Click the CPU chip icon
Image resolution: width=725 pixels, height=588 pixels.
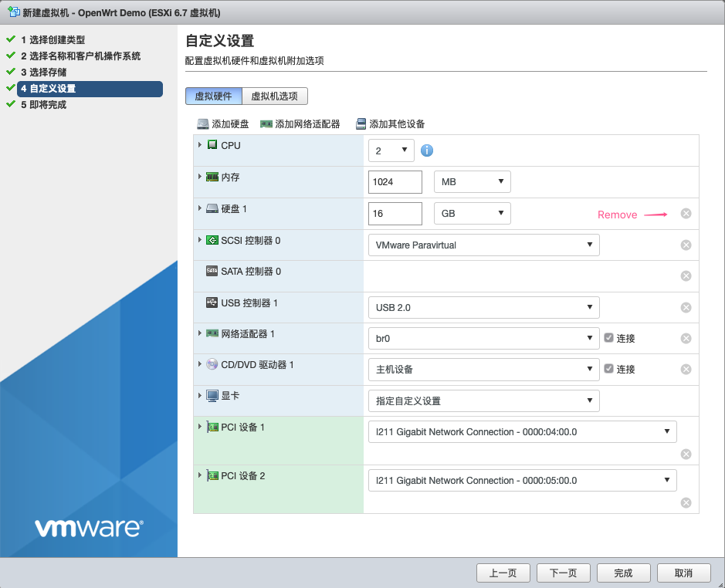(x=212, y=145)
